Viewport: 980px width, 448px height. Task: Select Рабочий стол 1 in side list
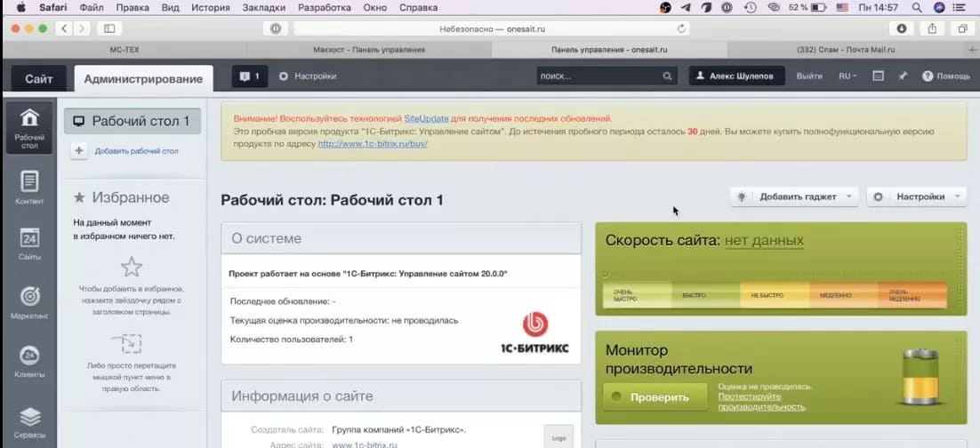coord(133,121)
